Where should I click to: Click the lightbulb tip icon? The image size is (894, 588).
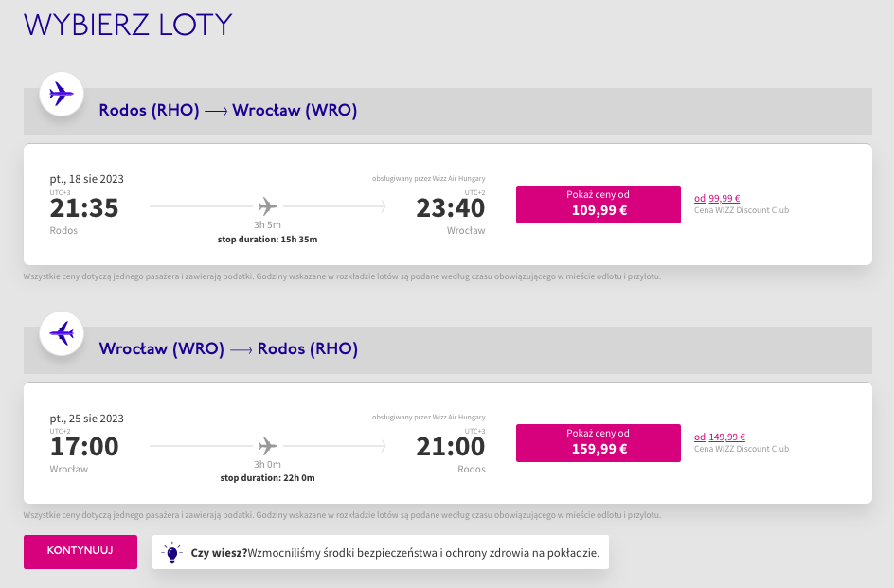tap(171, 552)
